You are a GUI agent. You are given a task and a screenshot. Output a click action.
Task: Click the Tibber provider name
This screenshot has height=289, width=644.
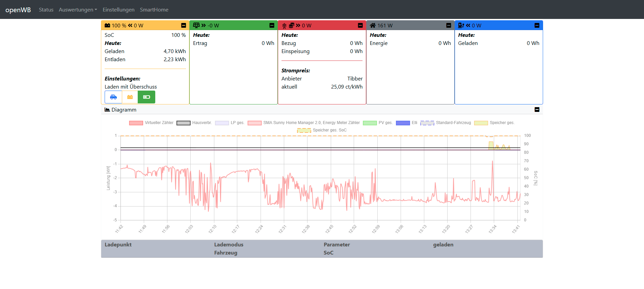(355, 78)
